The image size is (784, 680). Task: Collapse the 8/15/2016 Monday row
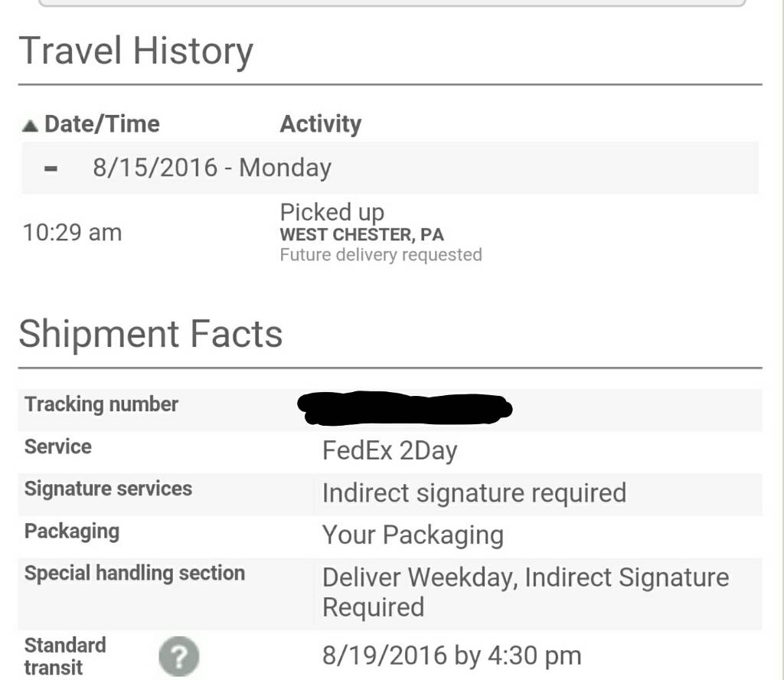(51, 168)
